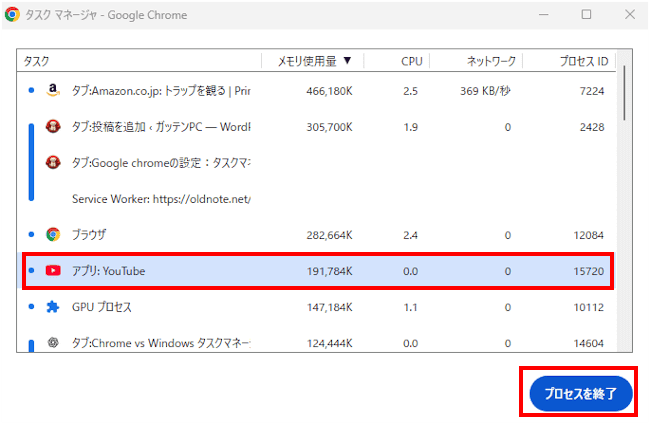Screen dimensions: 650x424
Task: Click memory value 466,180K
Action: click(x=329, y=91)
